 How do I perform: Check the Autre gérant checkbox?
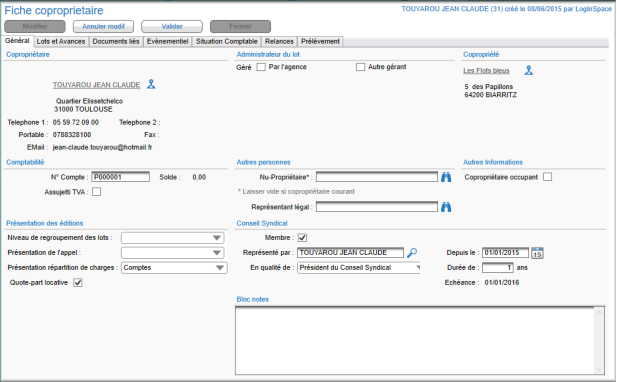click(360, 67)
